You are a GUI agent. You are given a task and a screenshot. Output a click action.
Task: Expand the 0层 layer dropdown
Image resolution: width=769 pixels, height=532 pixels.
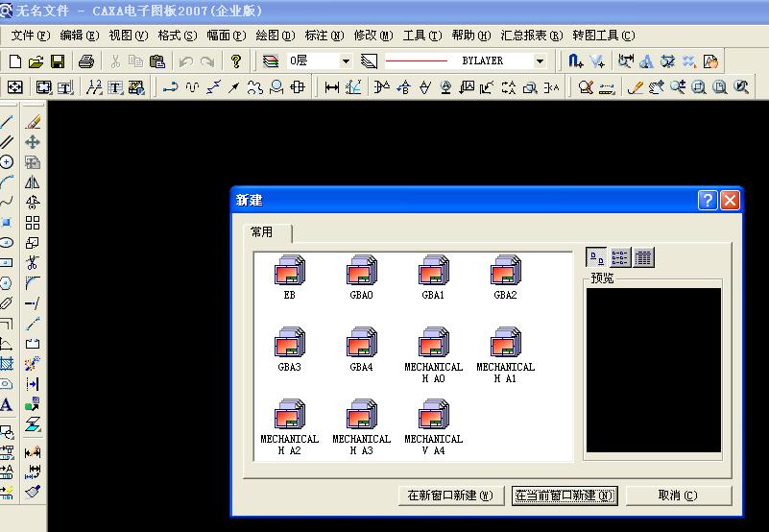346,61
